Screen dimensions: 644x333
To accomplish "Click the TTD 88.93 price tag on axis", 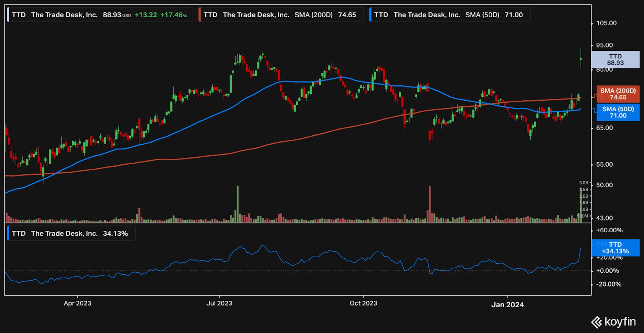I will pos(615,60).
